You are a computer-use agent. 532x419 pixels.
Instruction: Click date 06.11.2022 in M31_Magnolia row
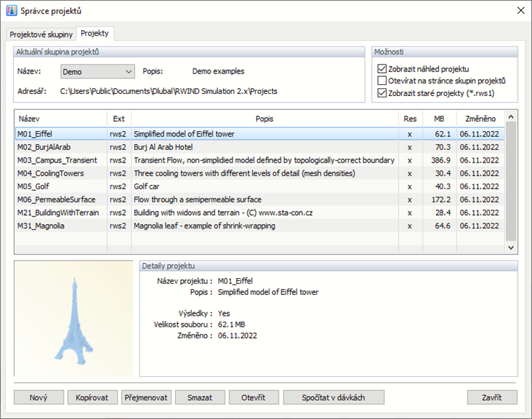(x=479, y=226)
